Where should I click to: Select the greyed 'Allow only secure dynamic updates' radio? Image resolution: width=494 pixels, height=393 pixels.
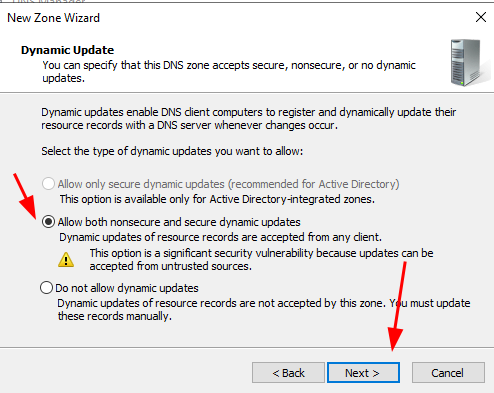48,184
